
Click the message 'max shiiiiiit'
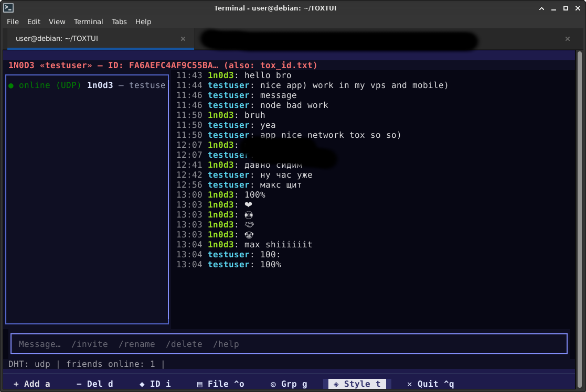pyautogui.click(x=279, y=245)
